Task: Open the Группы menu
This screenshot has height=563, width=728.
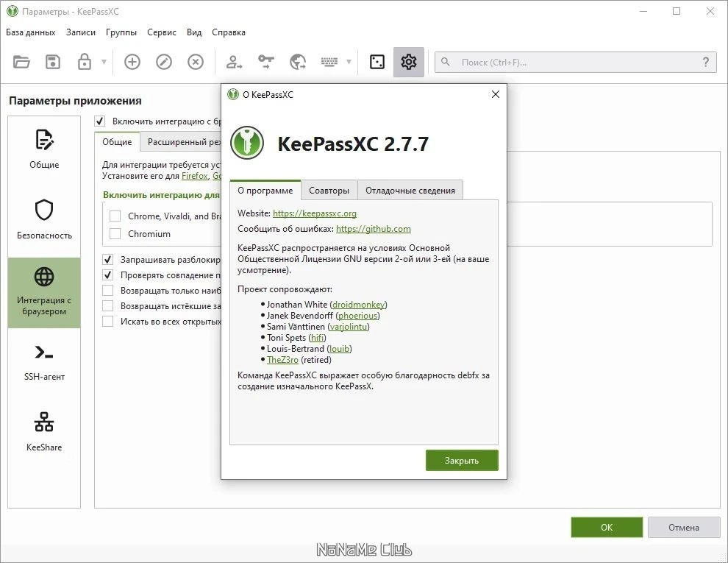Action: coord(121,32)
